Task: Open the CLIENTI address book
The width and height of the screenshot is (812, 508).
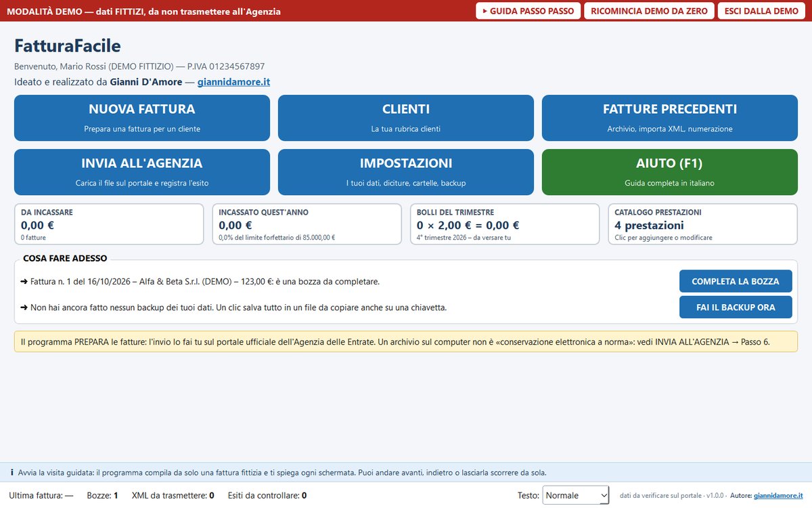Action: 406,118
